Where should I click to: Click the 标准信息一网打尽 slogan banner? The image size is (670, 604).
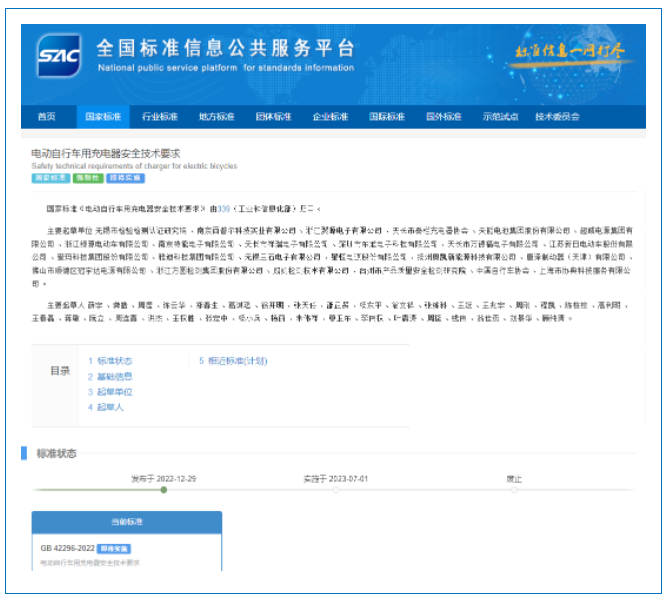tap(570, 52)
